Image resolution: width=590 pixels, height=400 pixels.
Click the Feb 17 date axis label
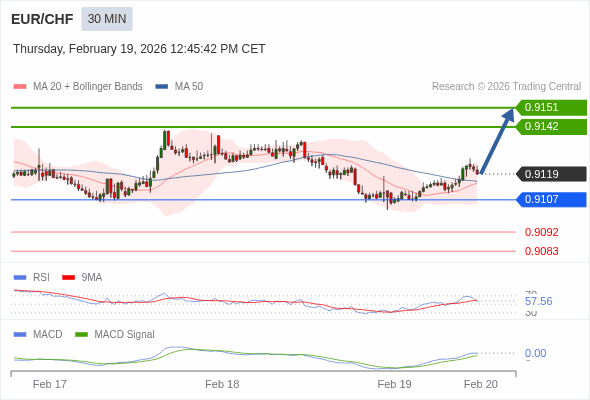50,384
